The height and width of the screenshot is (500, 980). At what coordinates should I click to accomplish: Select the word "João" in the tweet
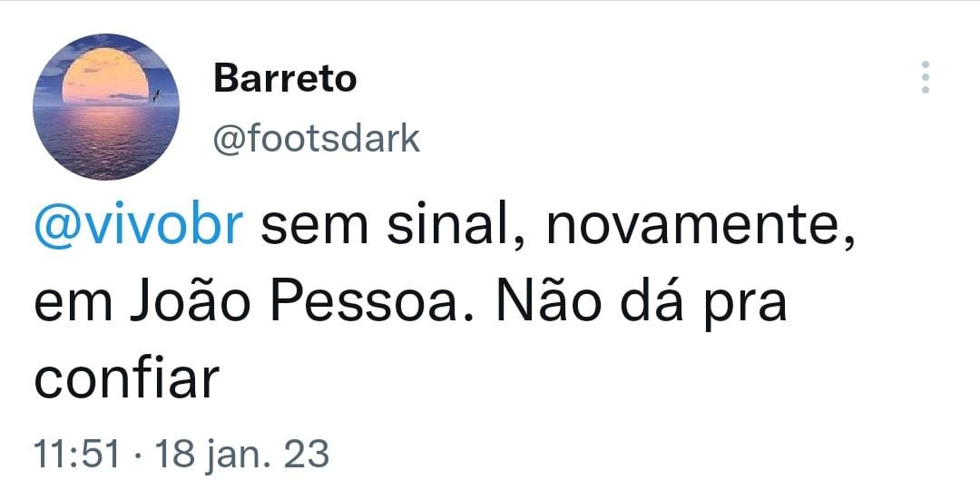191,301
